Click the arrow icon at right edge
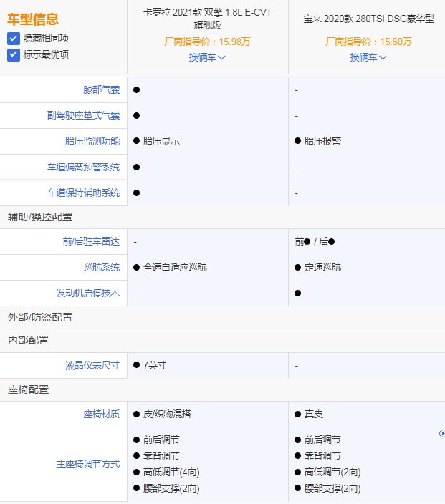The width and height of the screenshot is (445, 504). click(441, 433)
